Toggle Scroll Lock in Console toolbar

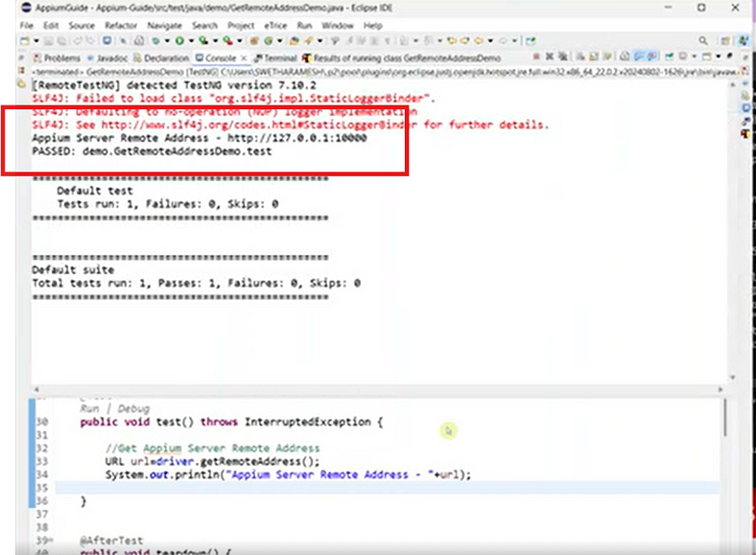click(x=594, y=57)
